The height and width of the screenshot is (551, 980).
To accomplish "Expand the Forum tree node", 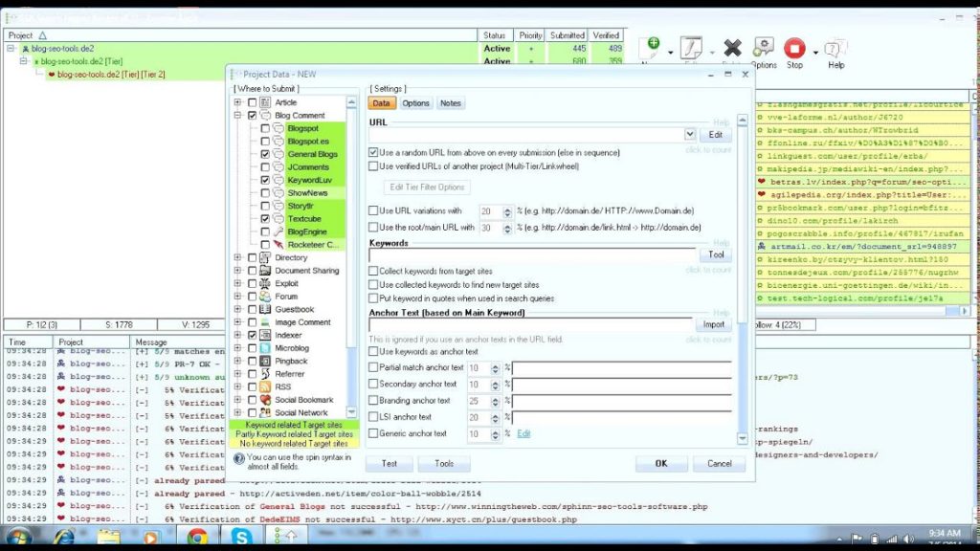I will [237, 297].
